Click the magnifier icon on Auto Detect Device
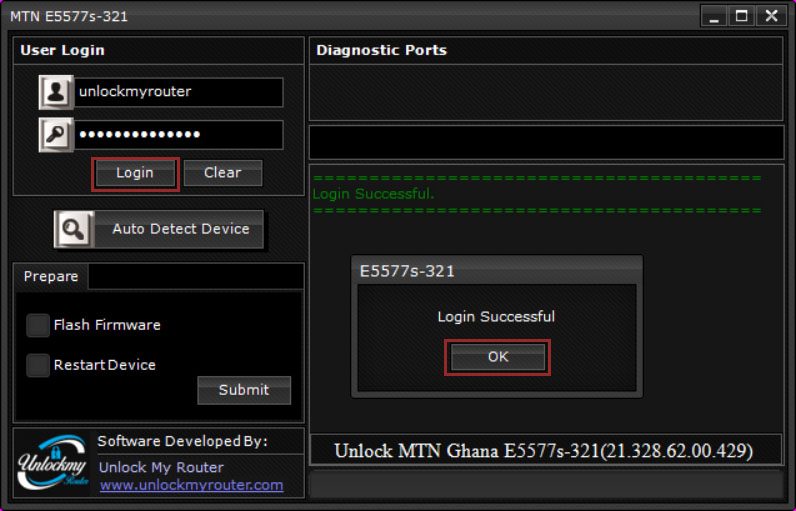Screen dimensions: 796x511 click(74, 229)
